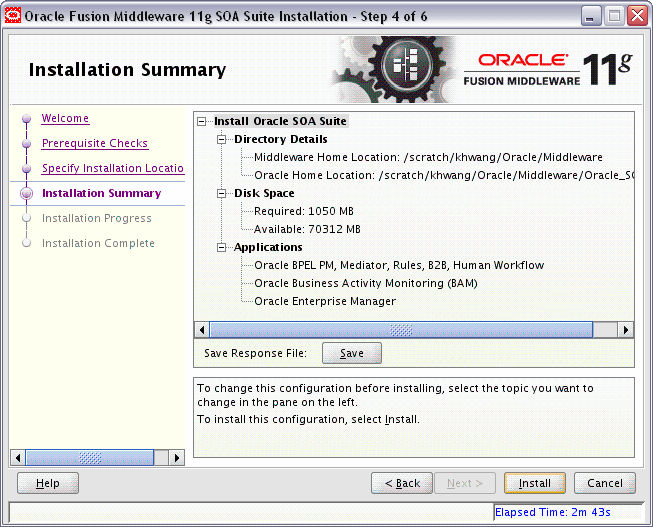Click the Elapsed Time status text

point(553,512)
